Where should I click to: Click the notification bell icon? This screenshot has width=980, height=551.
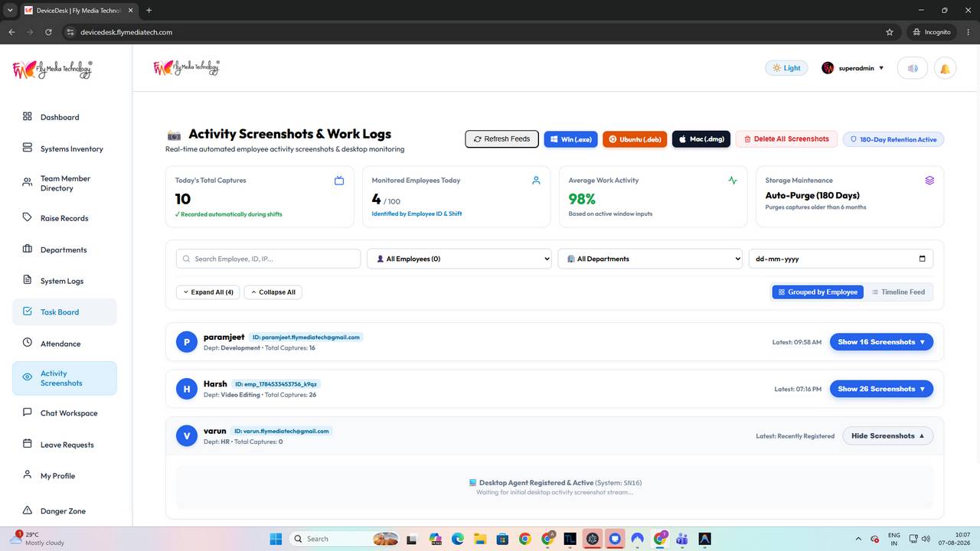click(x=945, y=68)
